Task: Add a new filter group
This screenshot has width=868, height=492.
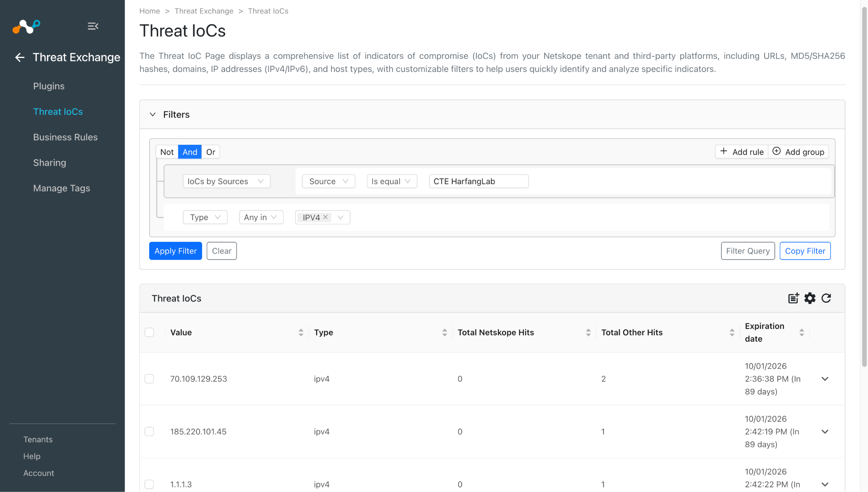Action: [798, 152]
